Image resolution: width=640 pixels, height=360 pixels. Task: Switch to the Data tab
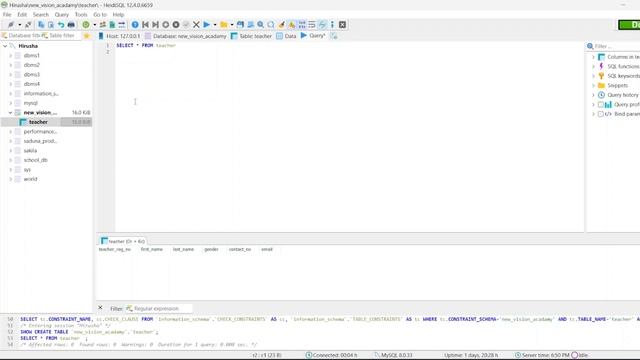[286, 36]
